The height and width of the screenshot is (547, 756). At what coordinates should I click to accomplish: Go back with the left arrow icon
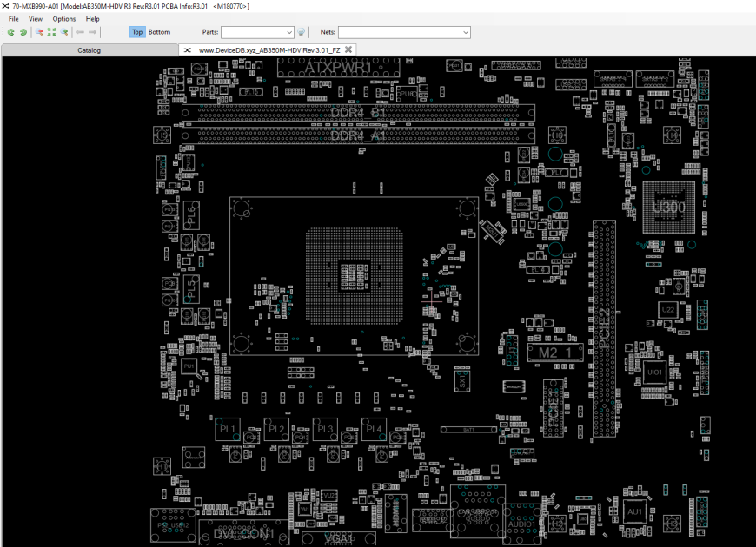[x=80, y=32]
